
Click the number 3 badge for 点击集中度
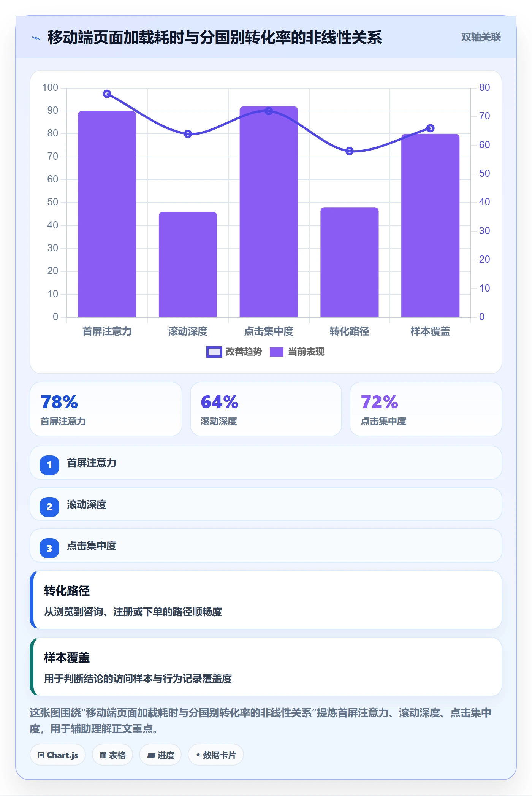[49, 548]
